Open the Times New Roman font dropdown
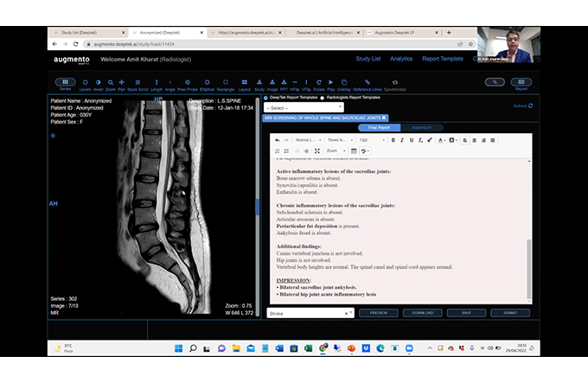The image size is (588, 382). tap(340, 140)
